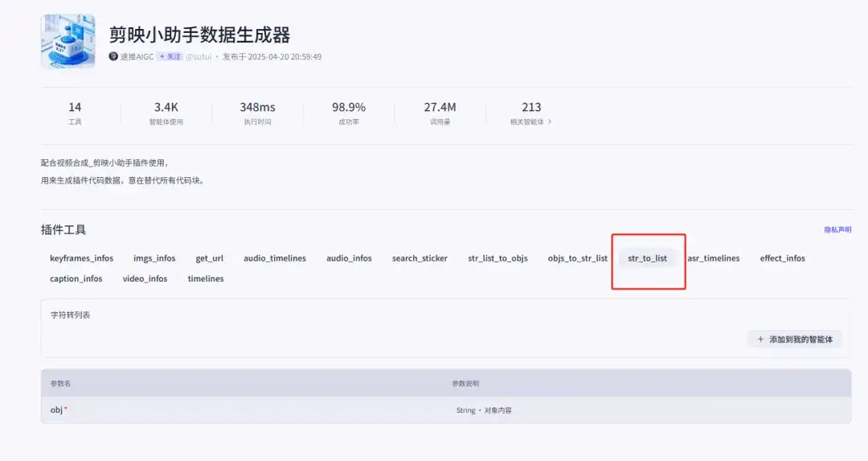Image resolution: width=868 pixels, height=461 pixels.
Task: Open author avatar next to 速推AIGC
Action: tap(113, 56)
